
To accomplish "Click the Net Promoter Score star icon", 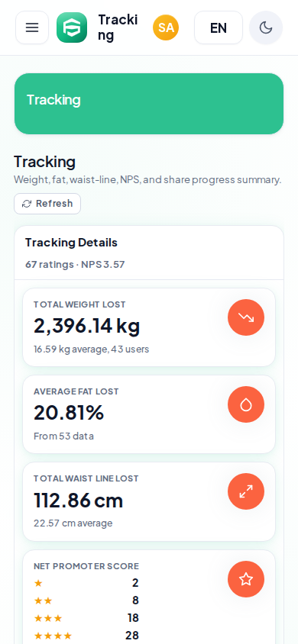I will [246, 579].
